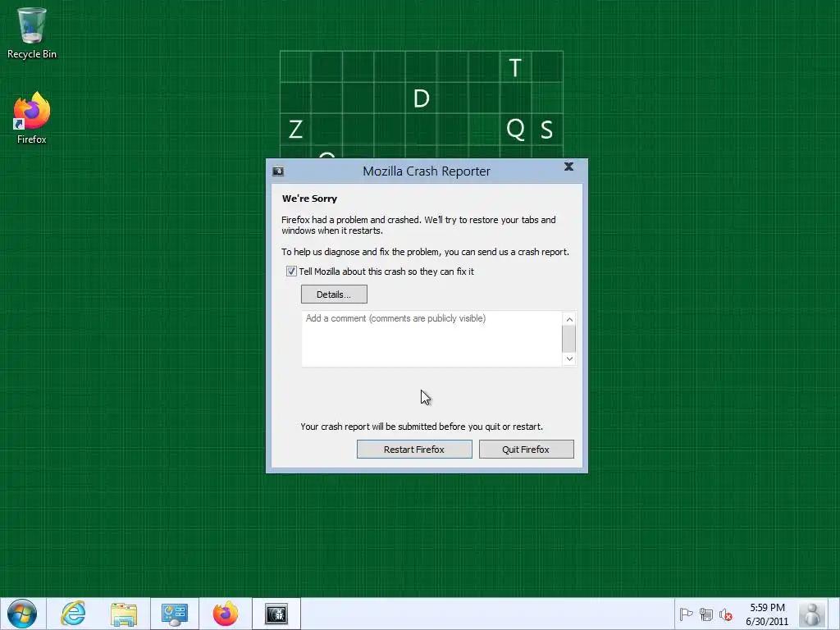Open crash report Details
Viewport: 840px width, 630px height.
334,294
